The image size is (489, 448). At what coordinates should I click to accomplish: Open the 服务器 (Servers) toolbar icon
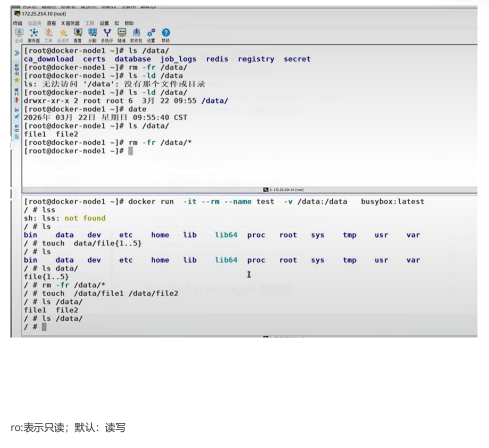[x=33, y=35]
